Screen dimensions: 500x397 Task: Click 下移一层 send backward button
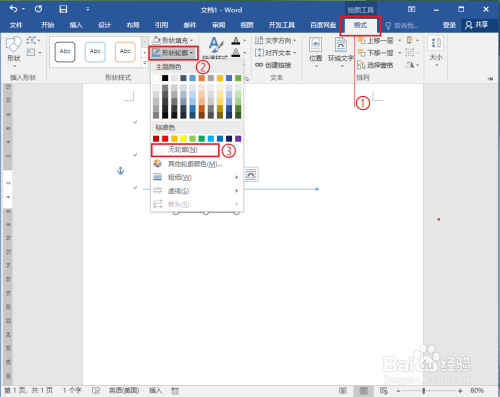(376, 53)
